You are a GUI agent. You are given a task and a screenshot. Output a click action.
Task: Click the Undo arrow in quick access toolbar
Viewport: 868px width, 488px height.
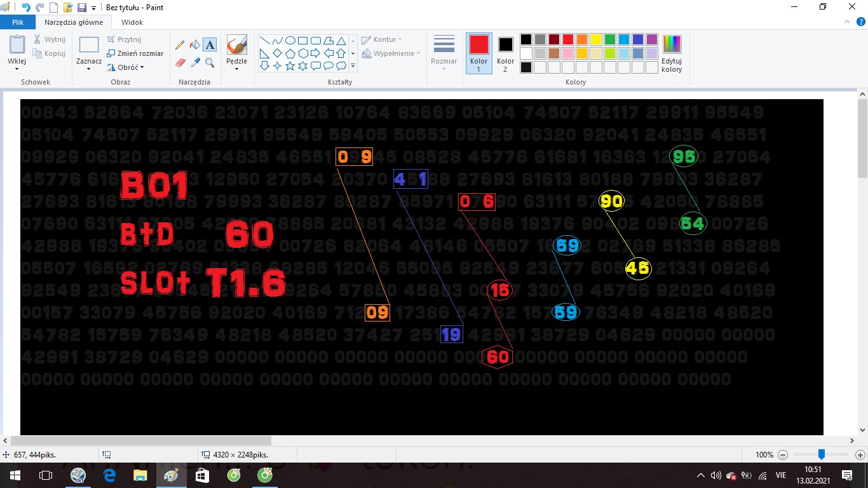pos(25,7)
